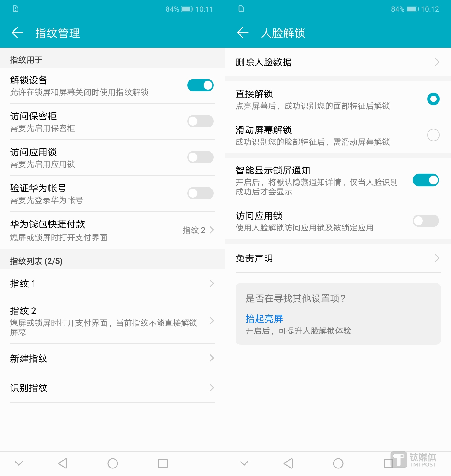The height and width of the screenshot is (476, 451).
Task: Expand 免责声明 with its arrow
Action: pos(437,258)
